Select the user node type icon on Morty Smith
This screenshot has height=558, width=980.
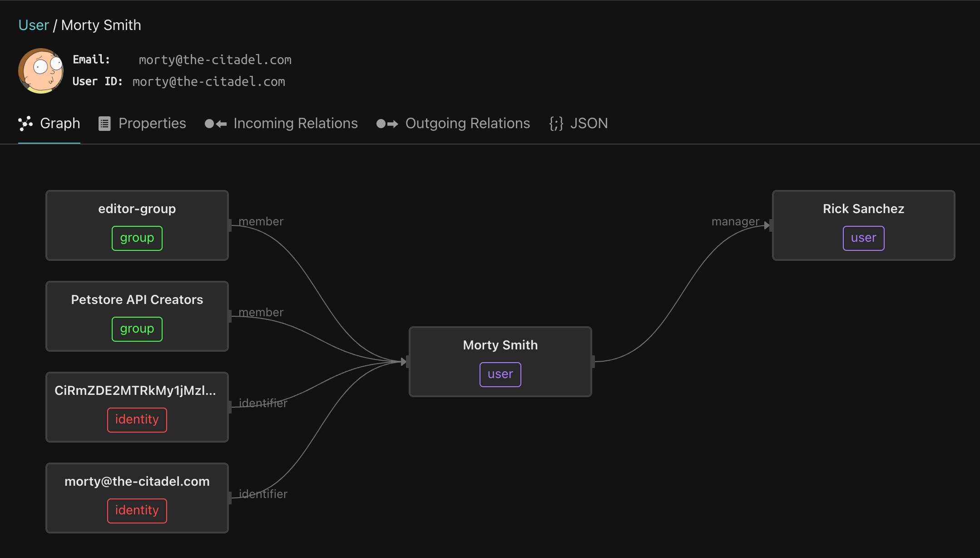[x=500, y=374]
